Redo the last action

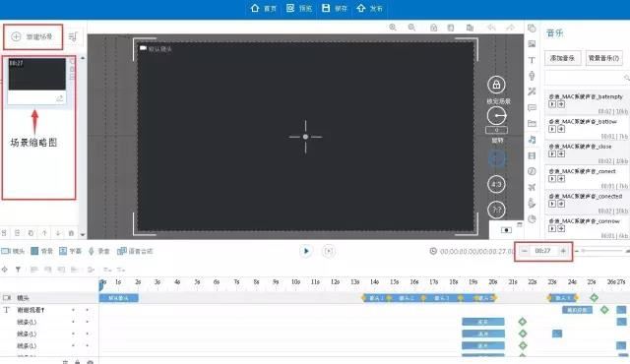(510, 28)
